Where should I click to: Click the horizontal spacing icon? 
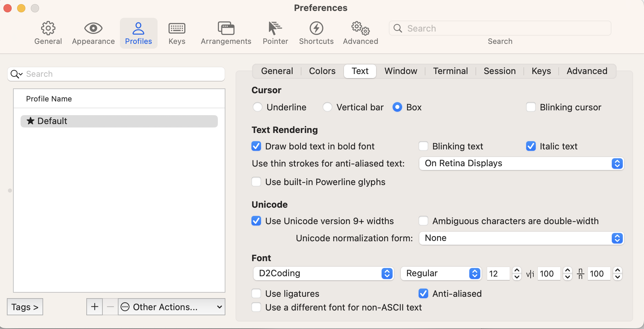tap(530, 274)
